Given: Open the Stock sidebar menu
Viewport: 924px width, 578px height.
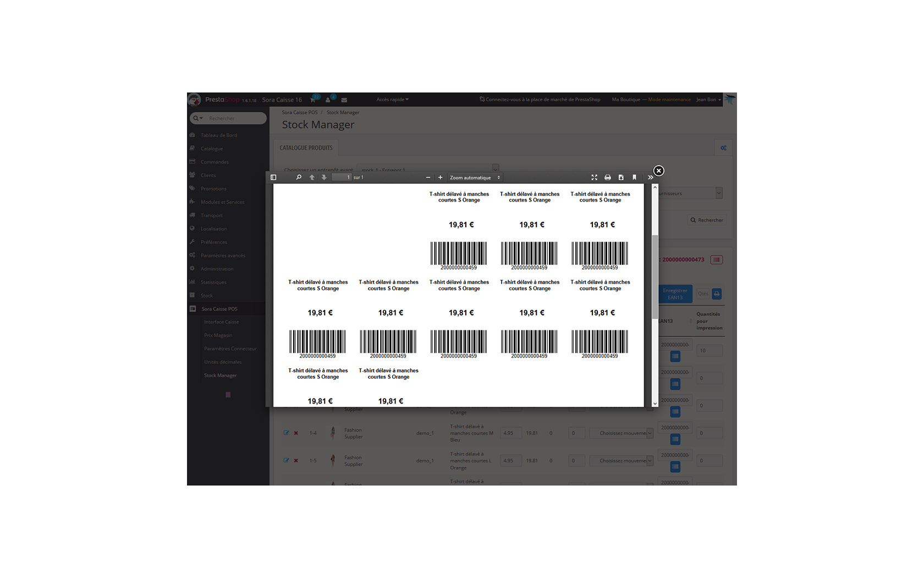Looking at the screenshot, I should click(x=206, y=296).
